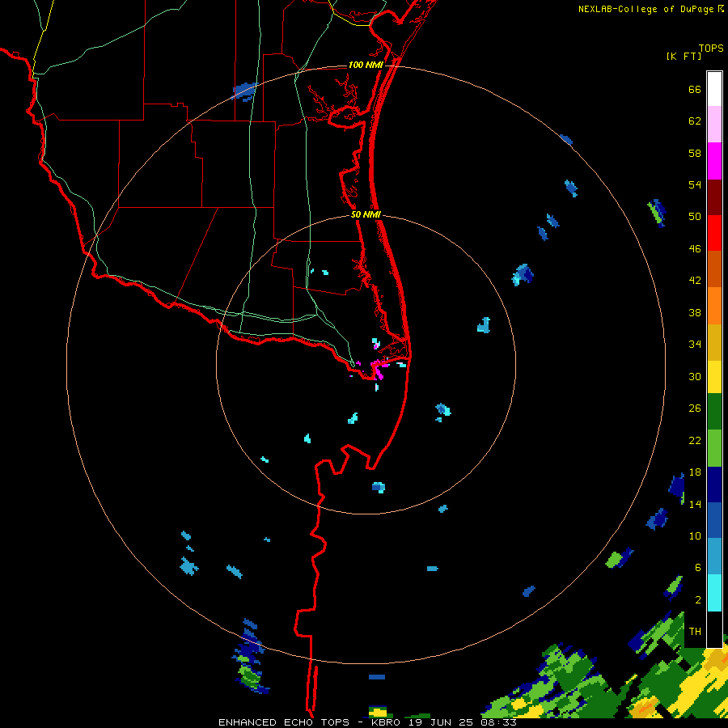This screenshot has width=728, height=728.
Task: Click the legend value '2'
Action: pyautogui.click(x=698, y=599)
